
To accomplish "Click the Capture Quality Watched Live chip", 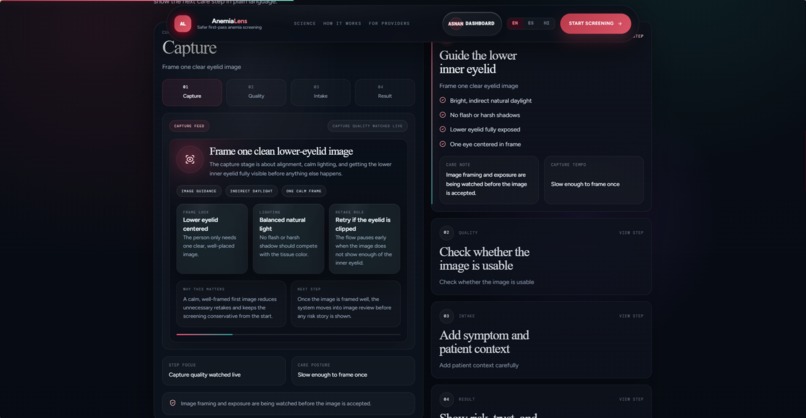I will [x=368, y=126].
